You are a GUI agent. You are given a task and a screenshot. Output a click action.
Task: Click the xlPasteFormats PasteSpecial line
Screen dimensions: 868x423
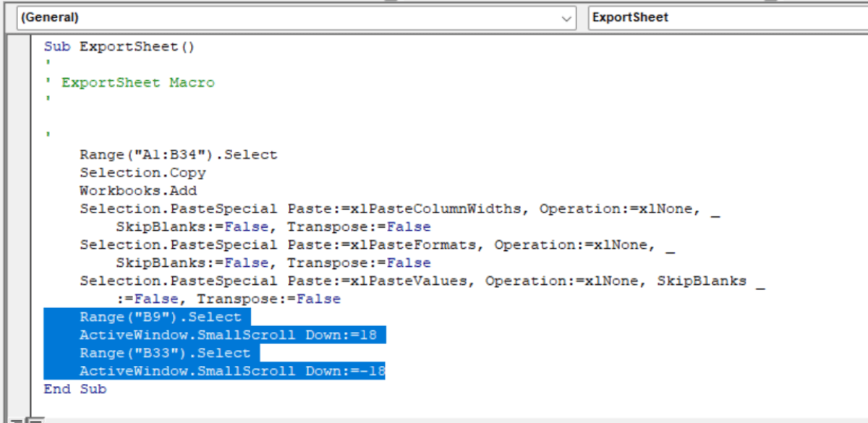377,245
